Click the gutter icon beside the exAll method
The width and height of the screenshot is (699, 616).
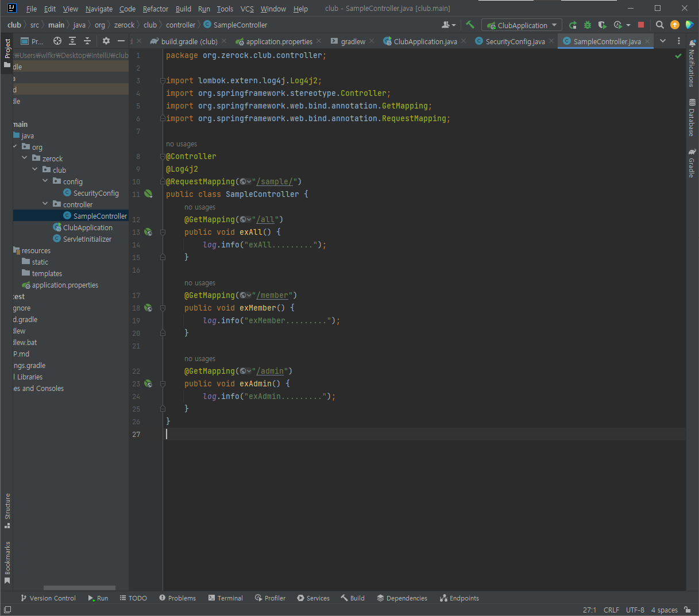[x=148, y=232]
